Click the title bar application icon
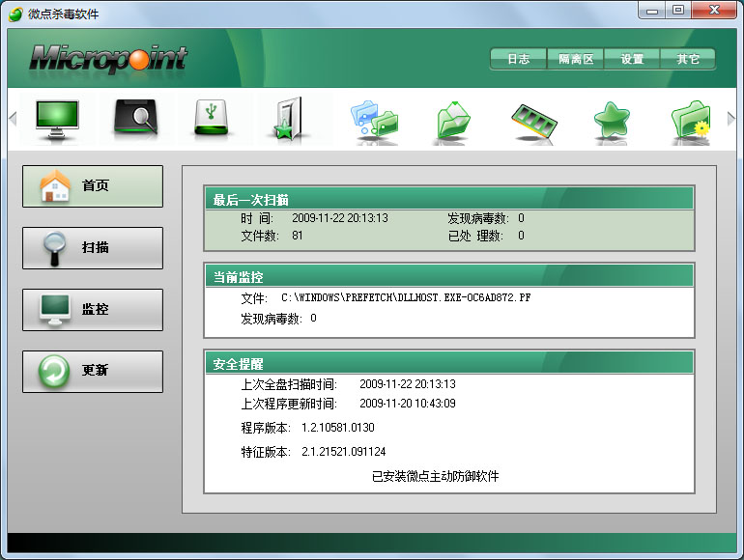Screen dimensions: 744x560 point(15,14)
